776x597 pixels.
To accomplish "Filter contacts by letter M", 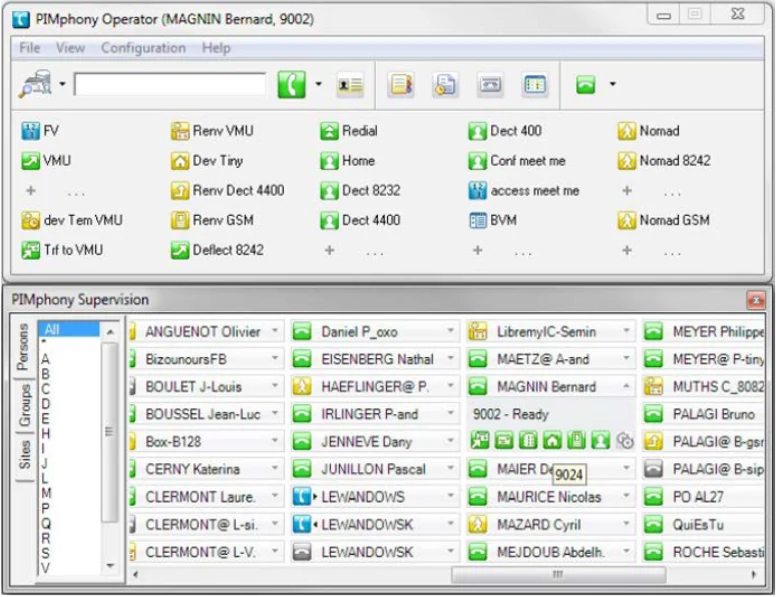I will pos(46,493).
